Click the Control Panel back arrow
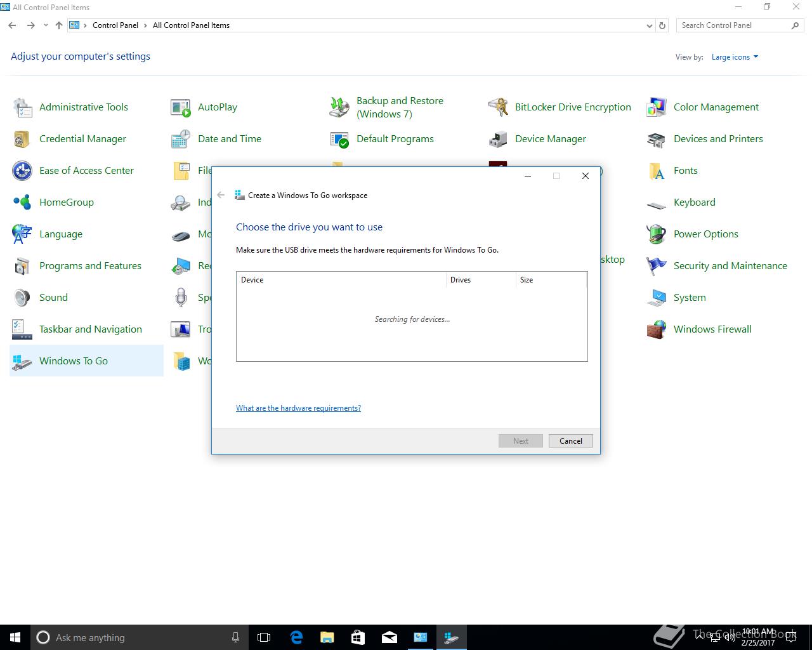The width and height of the screenshot is (812, 650). [x=12, y=25]
